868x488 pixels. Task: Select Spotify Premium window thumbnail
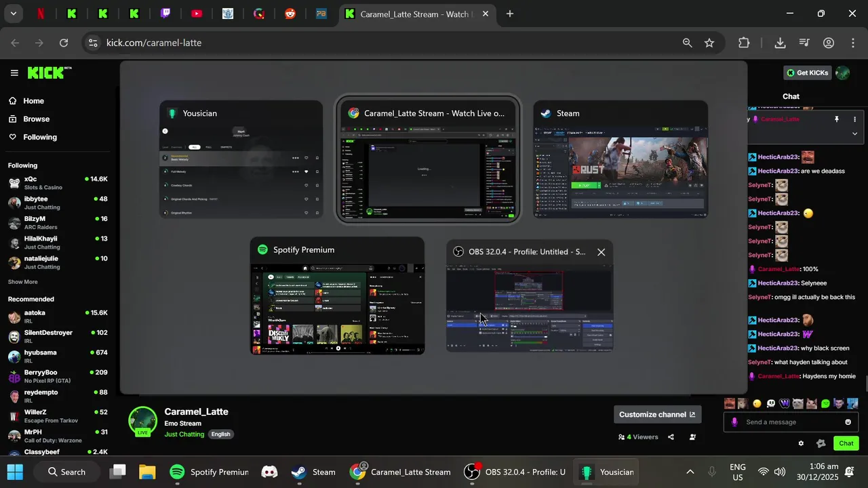tap(337, 296)
